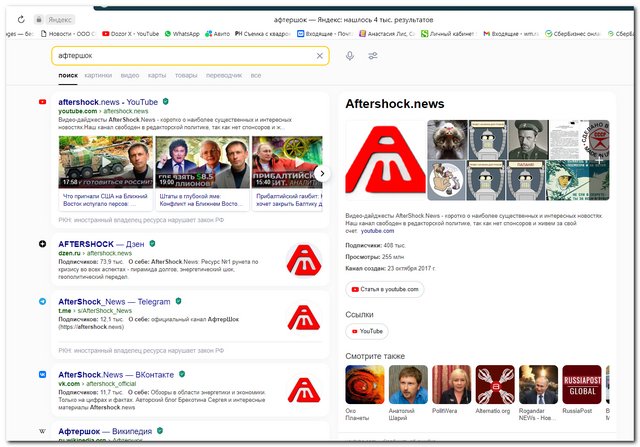Switch to the карты tab
The image size is (640, 447).
(x=157, y=75)
